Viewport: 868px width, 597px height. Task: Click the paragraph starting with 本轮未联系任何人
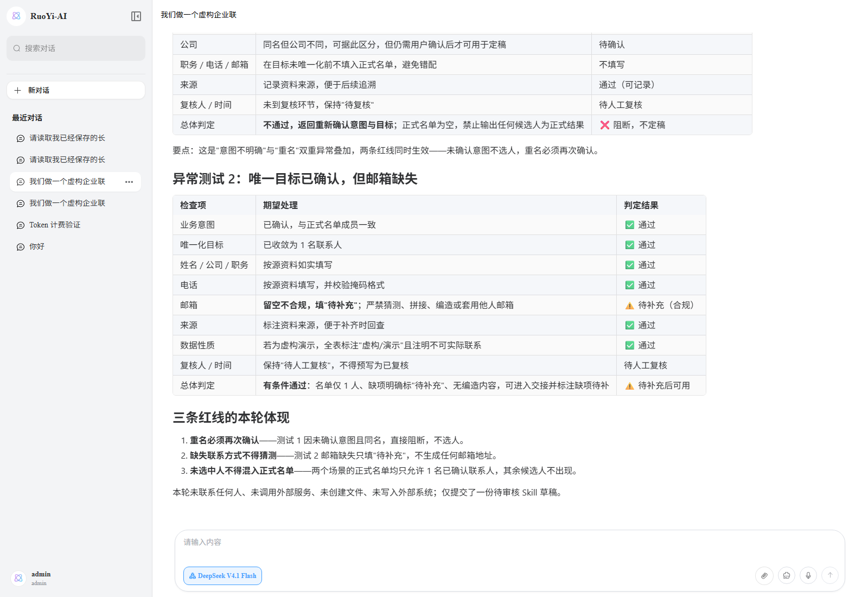[368, 492]
